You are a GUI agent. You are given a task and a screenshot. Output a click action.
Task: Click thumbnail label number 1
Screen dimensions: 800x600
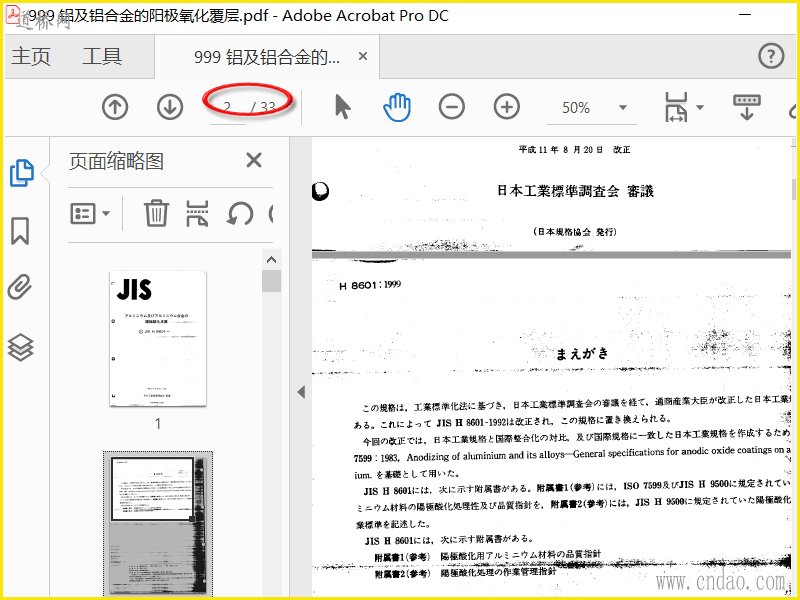pyautogui.click(x=158, y=423)
